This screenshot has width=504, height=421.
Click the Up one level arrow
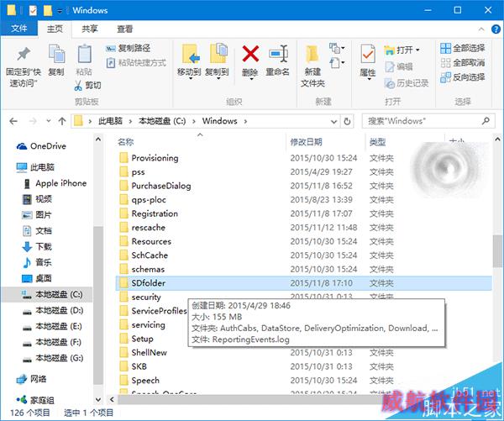[62, 121]
